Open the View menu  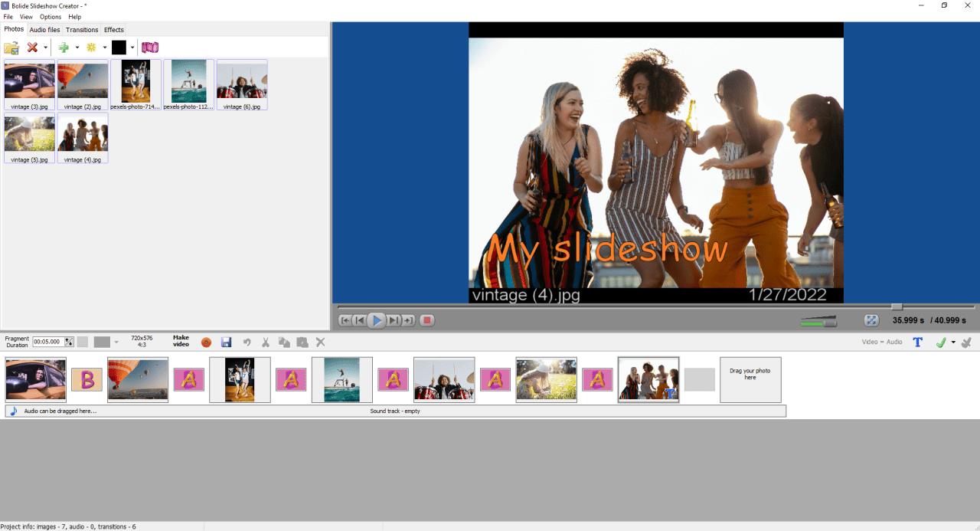point(26,17)
